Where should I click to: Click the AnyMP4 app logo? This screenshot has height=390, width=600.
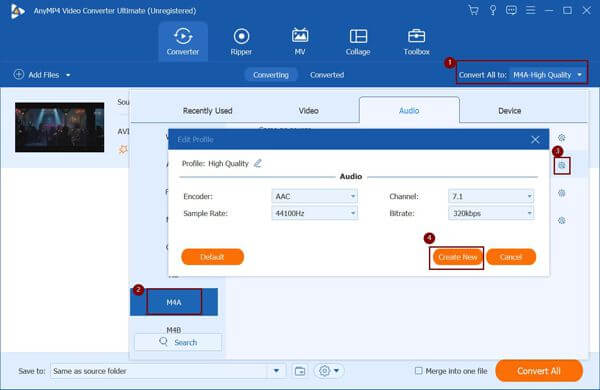tap(17, 11)
